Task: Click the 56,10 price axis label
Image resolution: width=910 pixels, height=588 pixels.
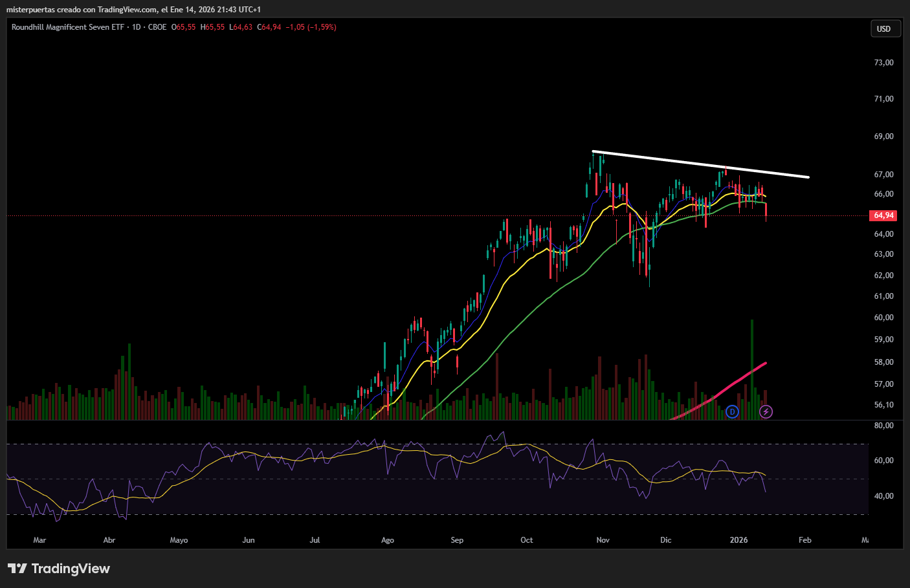Action: click(884, 405)
